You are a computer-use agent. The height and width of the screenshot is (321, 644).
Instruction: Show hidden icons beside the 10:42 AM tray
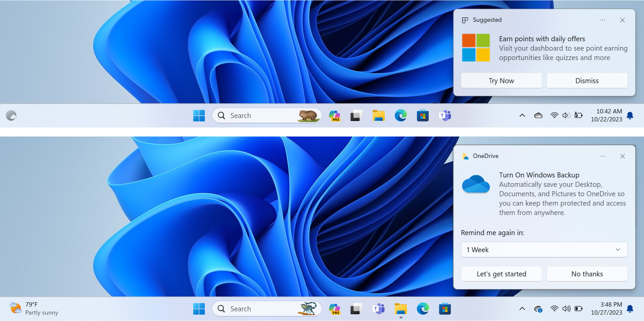[x=522, y=116]
